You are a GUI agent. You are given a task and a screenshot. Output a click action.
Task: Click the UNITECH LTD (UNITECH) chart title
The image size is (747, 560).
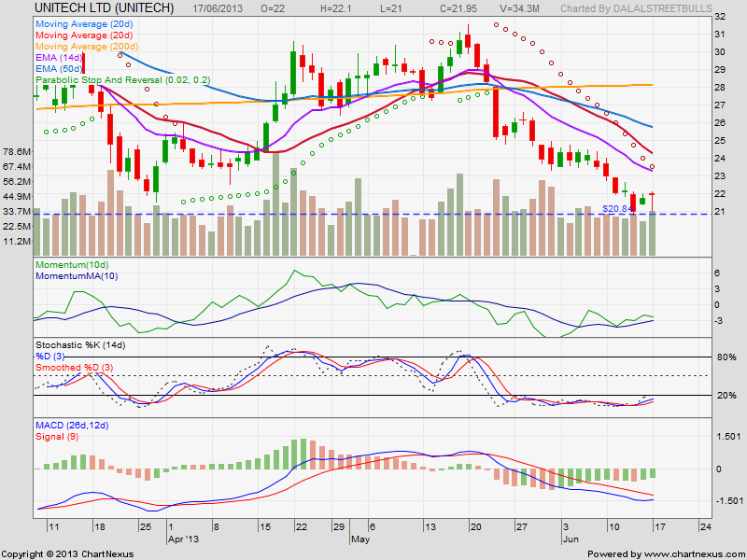click(105, 8)
